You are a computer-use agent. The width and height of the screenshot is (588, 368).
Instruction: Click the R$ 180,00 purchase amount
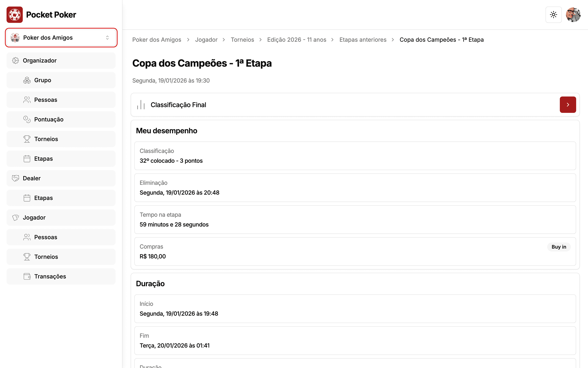tap(153, 257)
